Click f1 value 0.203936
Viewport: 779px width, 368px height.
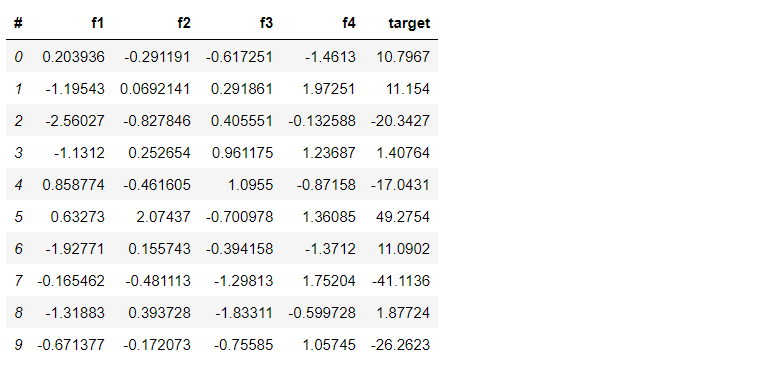(x=74, y=57)
